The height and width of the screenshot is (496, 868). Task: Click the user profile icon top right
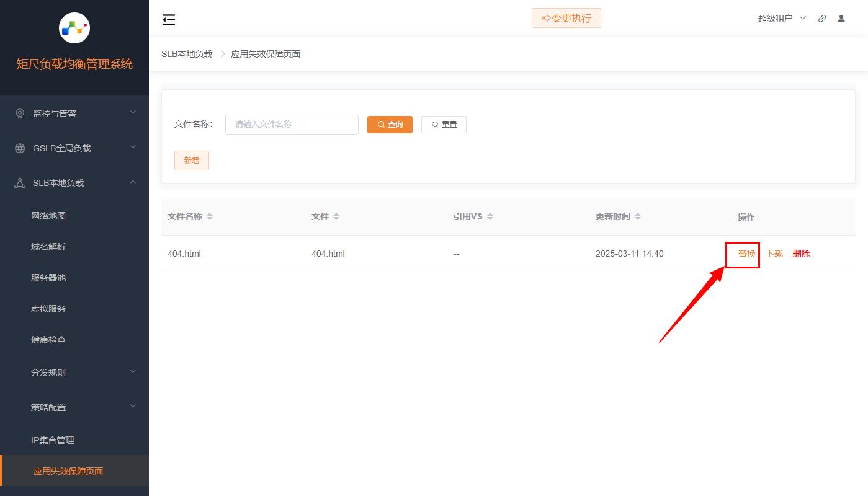841,18
